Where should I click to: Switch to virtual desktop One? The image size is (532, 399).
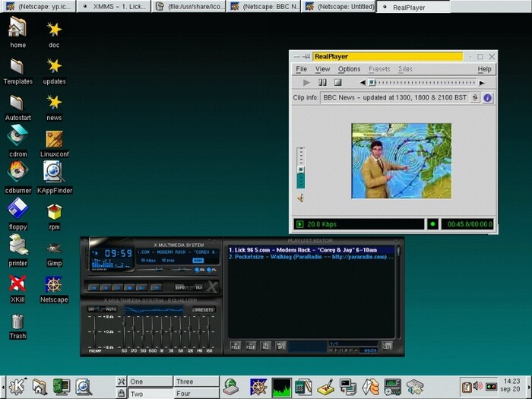(150, 382)
